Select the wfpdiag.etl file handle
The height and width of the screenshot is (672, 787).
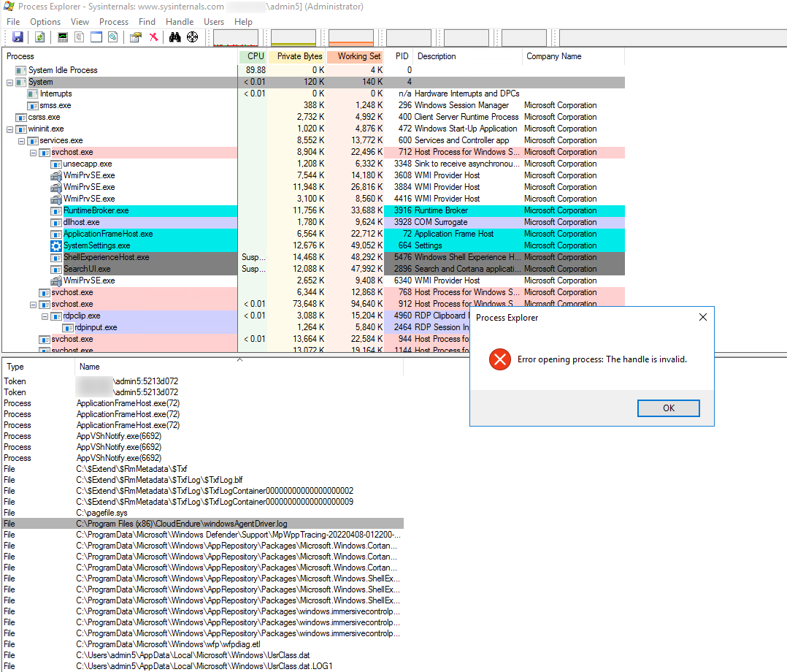coord(203,644)
